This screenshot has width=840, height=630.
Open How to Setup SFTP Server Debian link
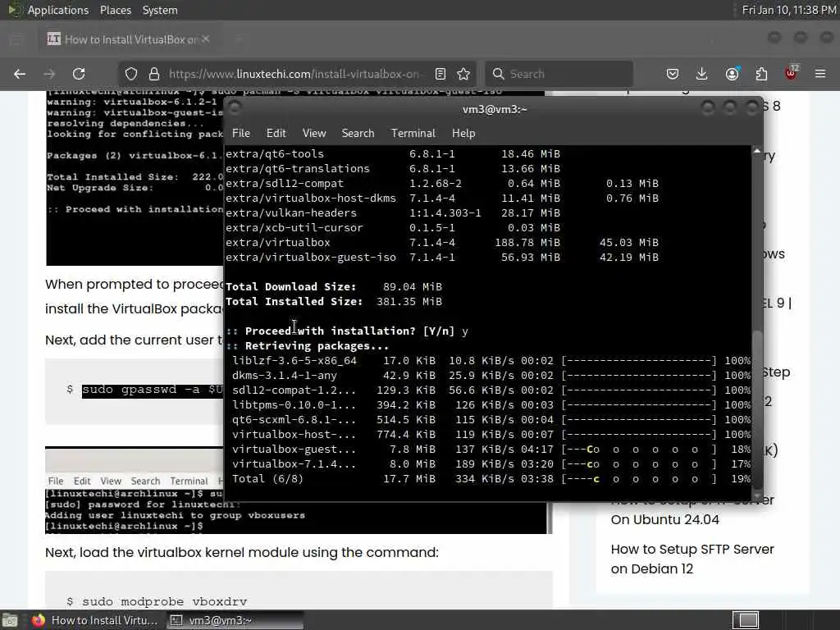click(x=692, y=559)
